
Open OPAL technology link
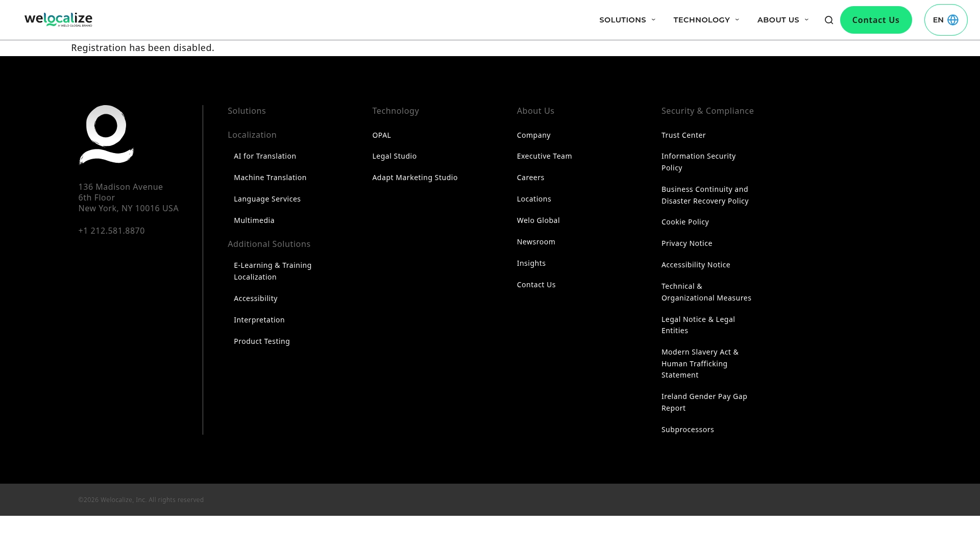(381, 135)
